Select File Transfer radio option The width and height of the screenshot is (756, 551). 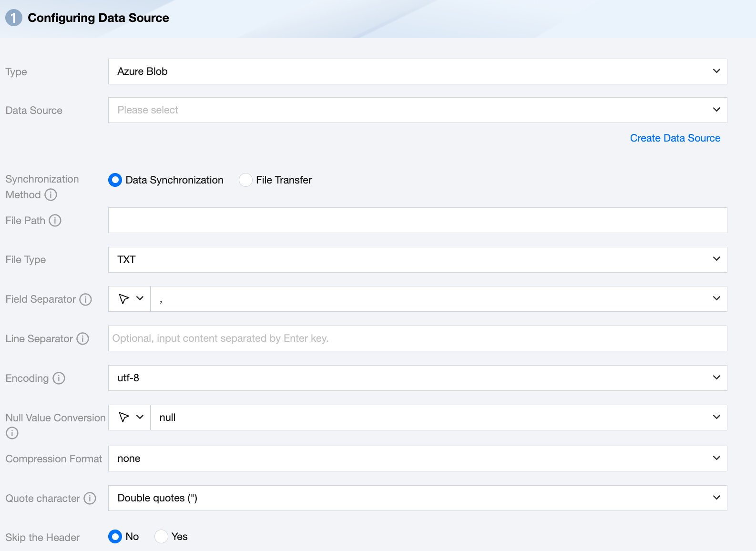(245, 180)
